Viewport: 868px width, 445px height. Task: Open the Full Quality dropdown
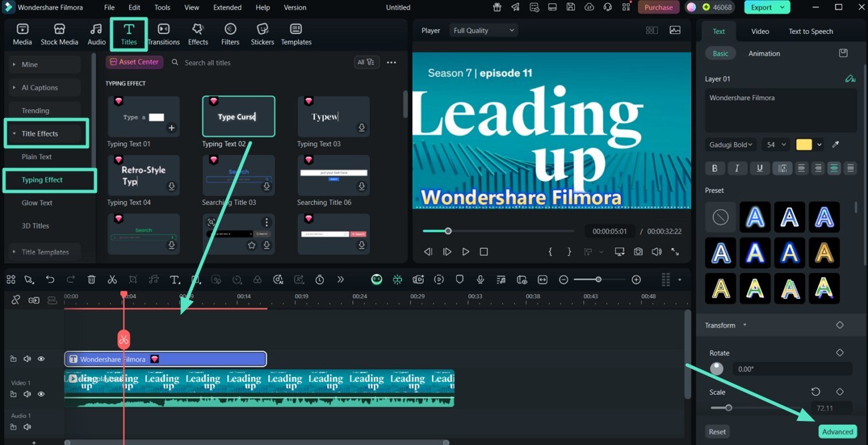click(484, 30)
